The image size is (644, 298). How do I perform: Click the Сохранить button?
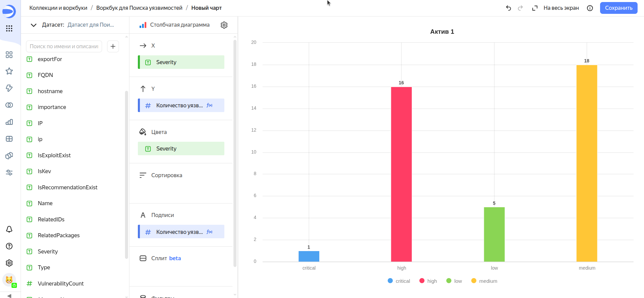(618, 8)
